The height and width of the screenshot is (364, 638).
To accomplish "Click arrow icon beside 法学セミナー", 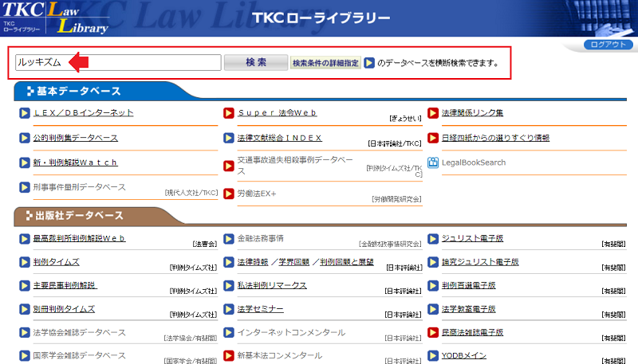I will click(x=229, y=309).
